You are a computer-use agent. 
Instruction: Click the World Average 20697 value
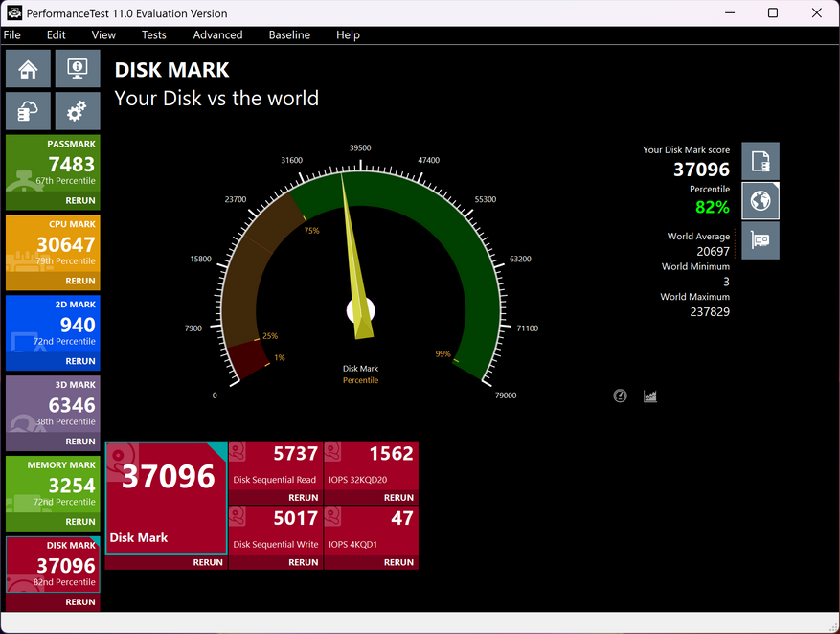713,251
